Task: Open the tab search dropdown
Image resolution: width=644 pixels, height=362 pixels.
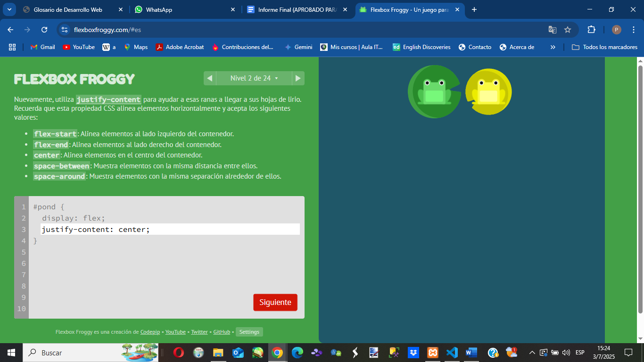Action: tap(8, 9)
